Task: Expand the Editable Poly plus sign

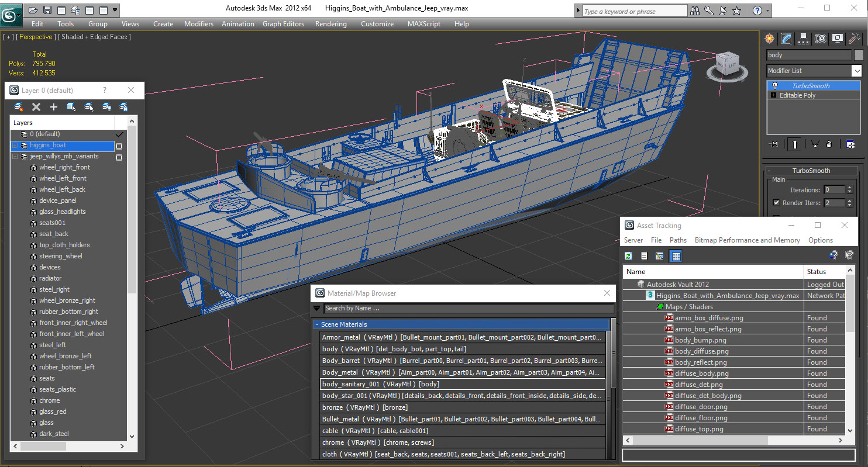Action: pos(774,95)
